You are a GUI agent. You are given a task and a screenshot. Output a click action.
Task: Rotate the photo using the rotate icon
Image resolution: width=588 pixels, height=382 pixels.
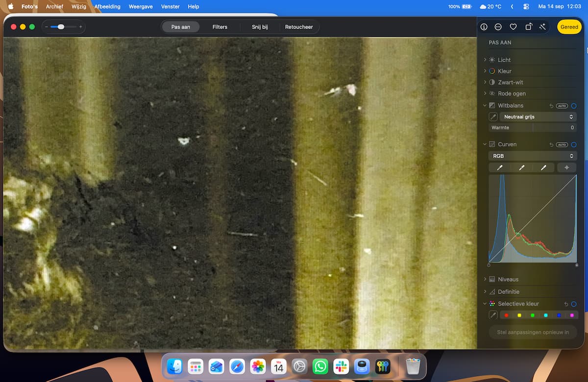click(528, 27)
